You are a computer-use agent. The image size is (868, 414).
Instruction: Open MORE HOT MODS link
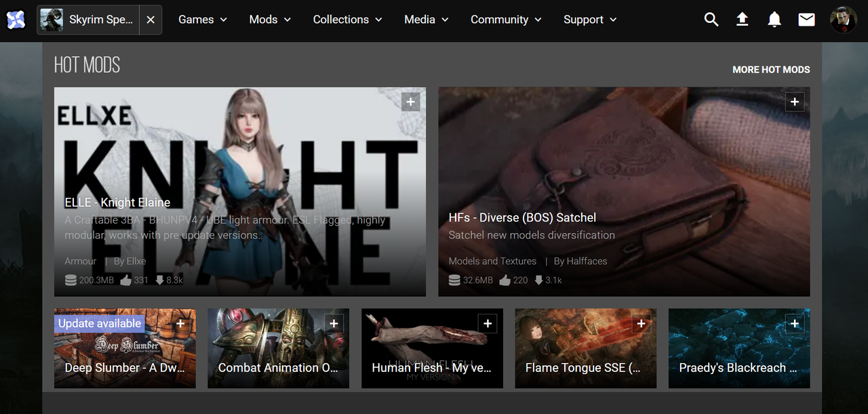coord(771,70)
